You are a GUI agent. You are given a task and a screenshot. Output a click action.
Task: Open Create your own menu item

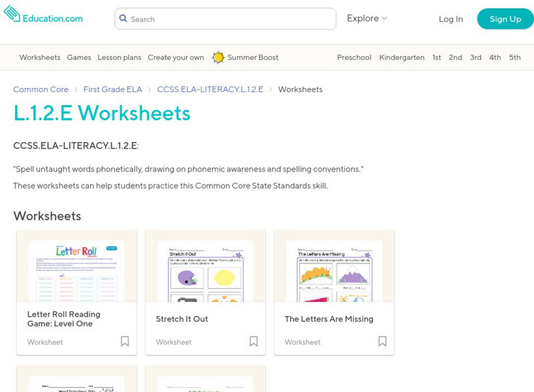pyautogui.click(x=176, y=57)
